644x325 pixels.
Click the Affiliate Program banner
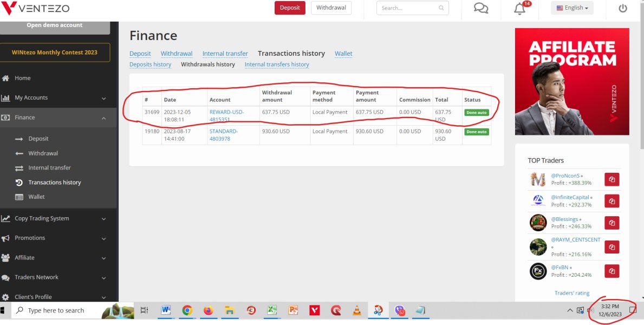click(x=572, y=82)
